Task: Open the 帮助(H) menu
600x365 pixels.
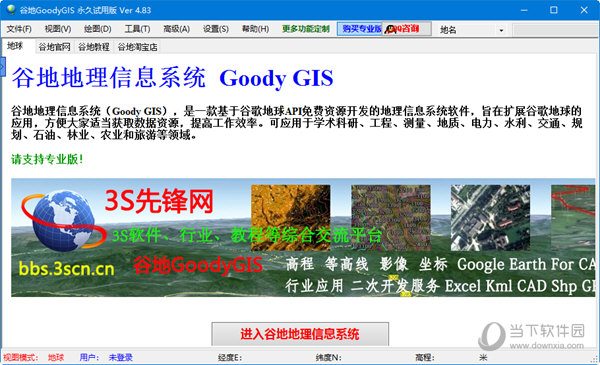Action: coord(255,29)
